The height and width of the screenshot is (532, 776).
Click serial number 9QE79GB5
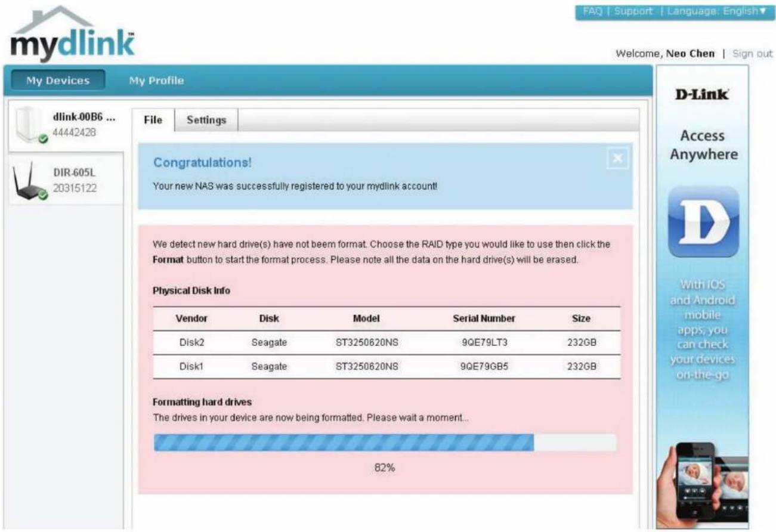pos(484,367)
